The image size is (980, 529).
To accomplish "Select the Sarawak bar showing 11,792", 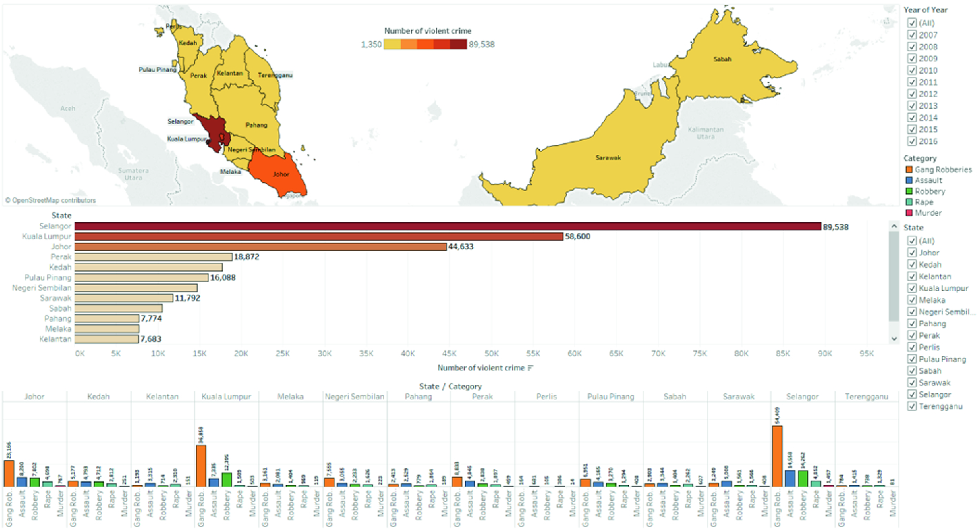I will pyautogui.click(x=124, y=298).
